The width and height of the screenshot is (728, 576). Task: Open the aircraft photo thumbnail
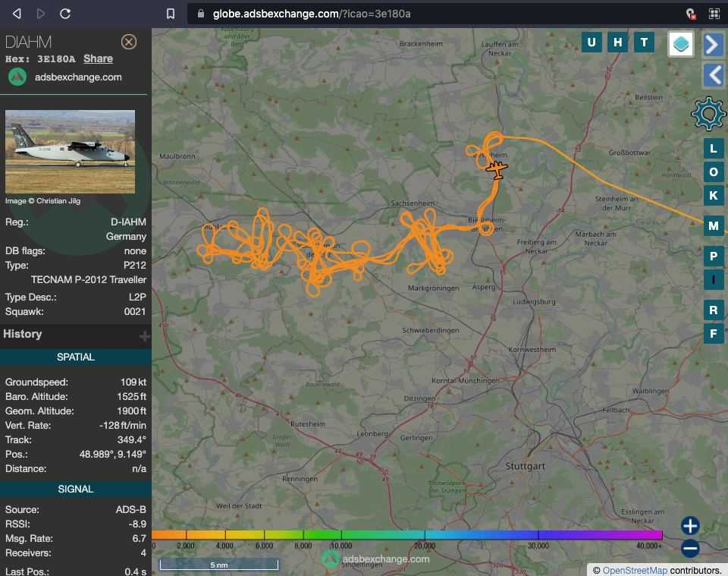pos(70,152)
